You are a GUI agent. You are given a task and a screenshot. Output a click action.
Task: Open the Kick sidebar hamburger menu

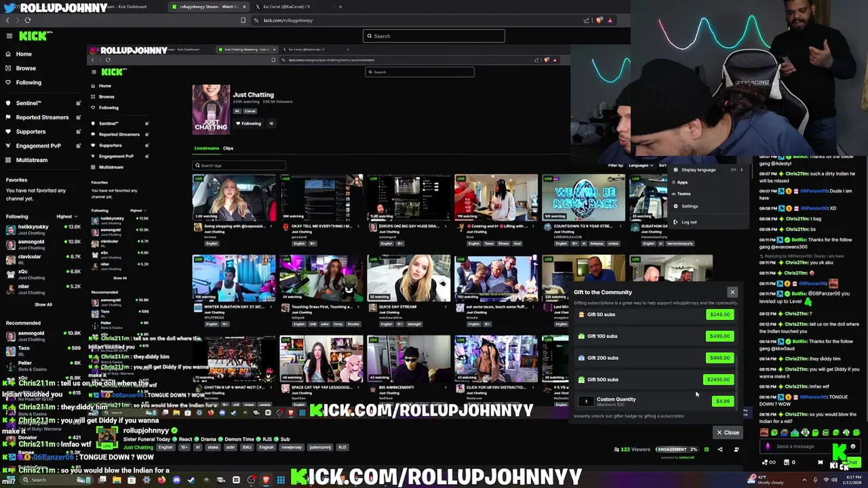9,36
